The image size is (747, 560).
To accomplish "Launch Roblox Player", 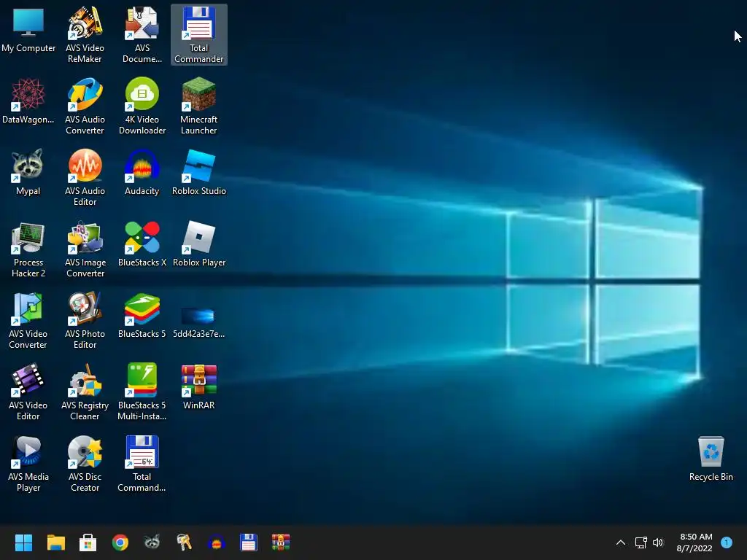I will pyautogui.click(x=198, y=244).
